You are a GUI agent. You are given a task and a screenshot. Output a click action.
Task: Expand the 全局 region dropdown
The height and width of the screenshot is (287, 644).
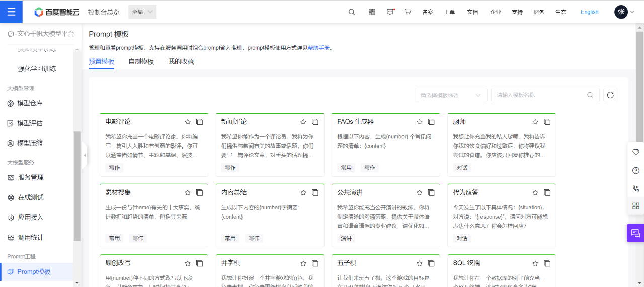[x=143, y=12]
